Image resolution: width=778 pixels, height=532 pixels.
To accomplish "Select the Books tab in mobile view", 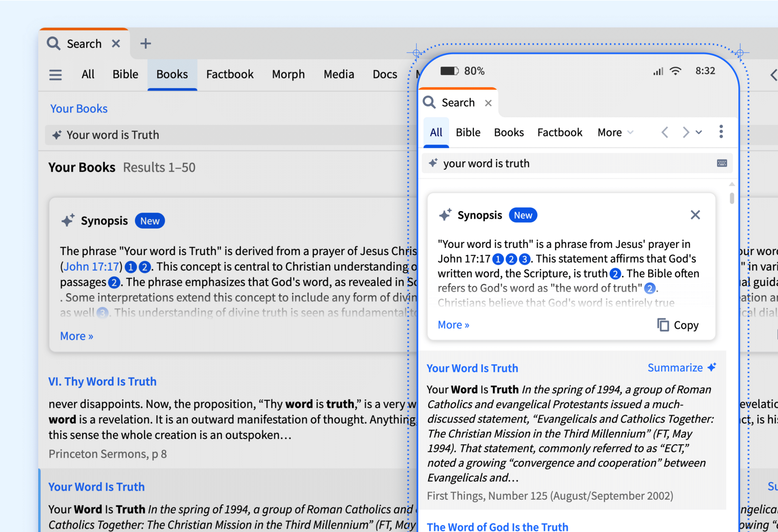I will [x=509, y=132].
